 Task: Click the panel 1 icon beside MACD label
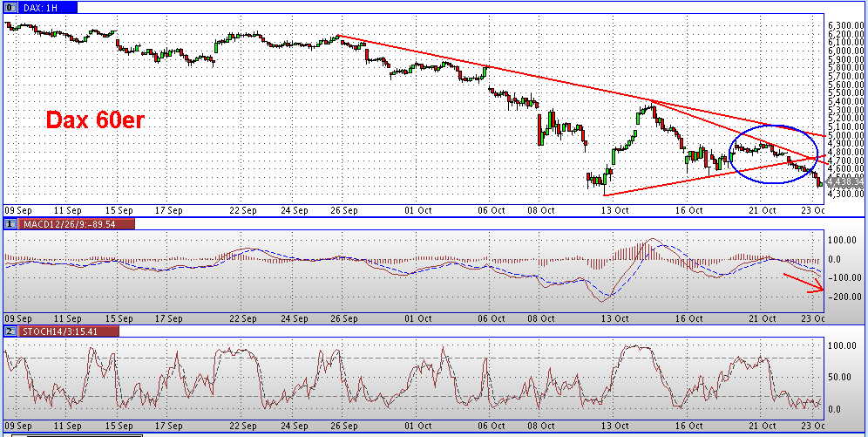(x=9, y=224)
